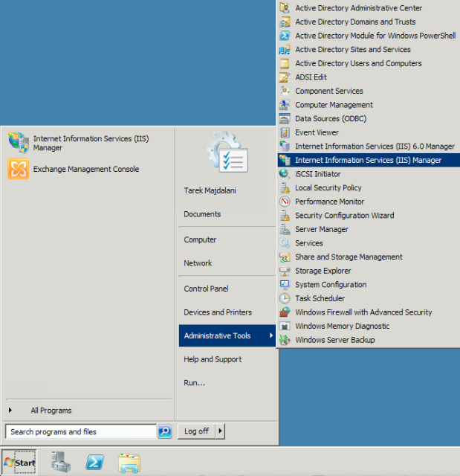
Task: Click the search magnifier button
Action: (x=165, y=431)
